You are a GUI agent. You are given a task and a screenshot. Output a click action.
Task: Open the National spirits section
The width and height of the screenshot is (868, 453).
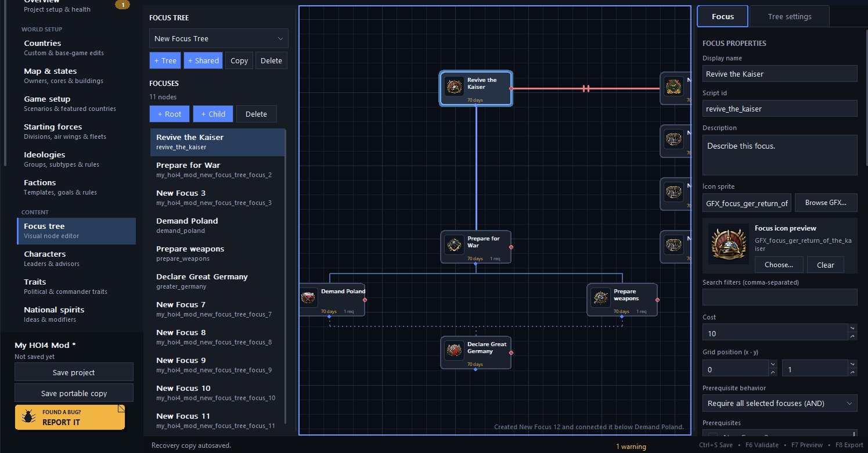click(77, 314)
